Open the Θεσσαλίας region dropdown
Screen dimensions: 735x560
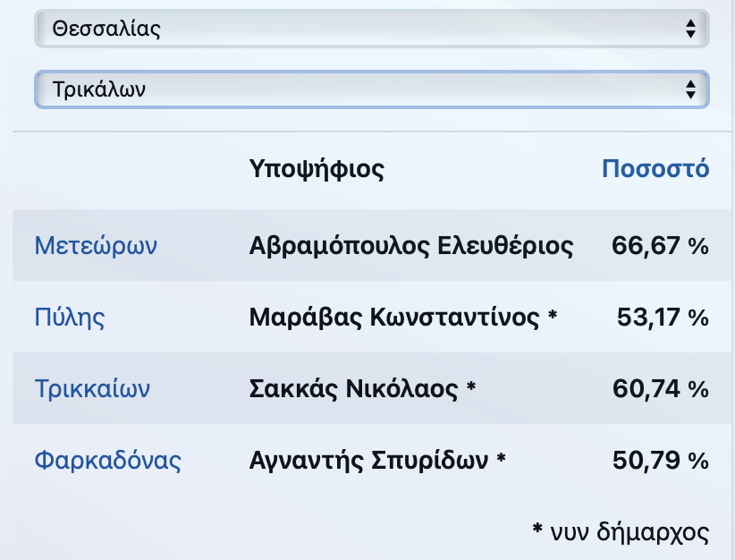pos(372,29)
